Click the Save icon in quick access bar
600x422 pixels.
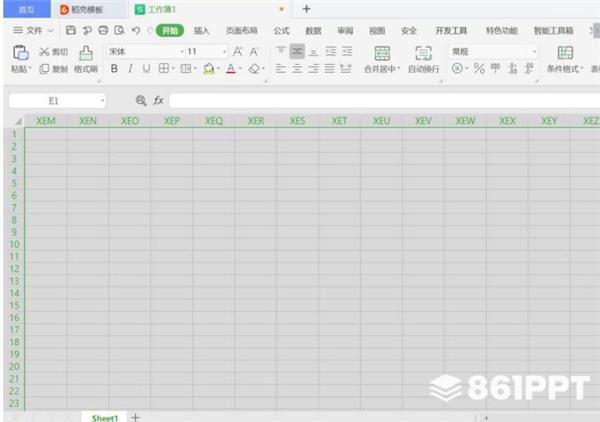tap(71, 31)
